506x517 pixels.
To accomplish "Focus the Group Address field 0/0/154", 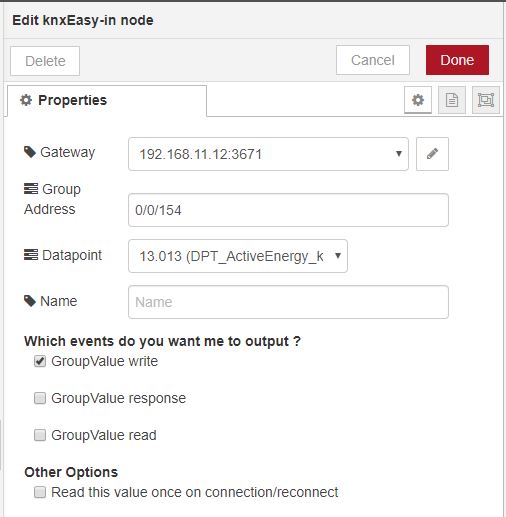I will tap(288, 210).
